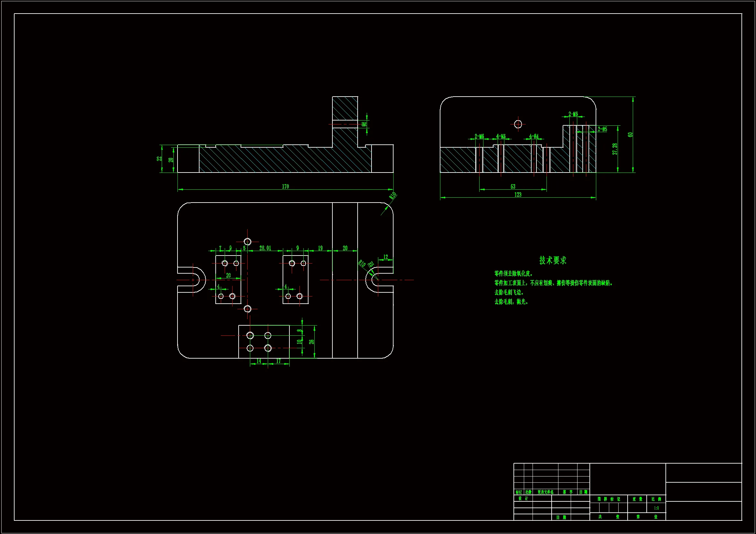Select the 更改文件名 title block cell

pos(545,492)
